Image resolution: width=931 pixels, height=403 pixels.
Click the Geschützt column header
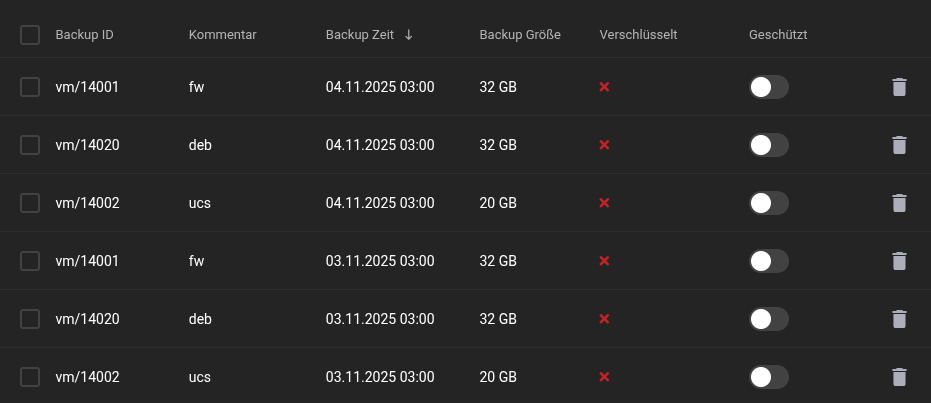(777, 35)
